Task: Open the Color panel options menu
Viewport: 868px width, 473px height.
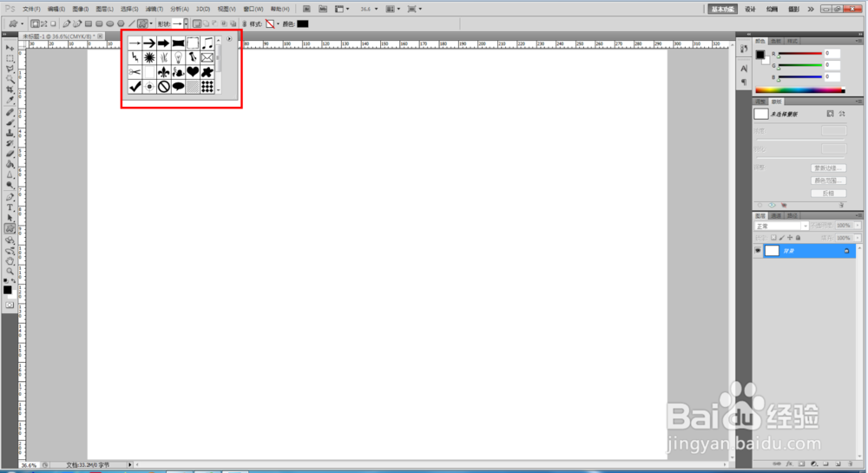Action: click(858, 41)
